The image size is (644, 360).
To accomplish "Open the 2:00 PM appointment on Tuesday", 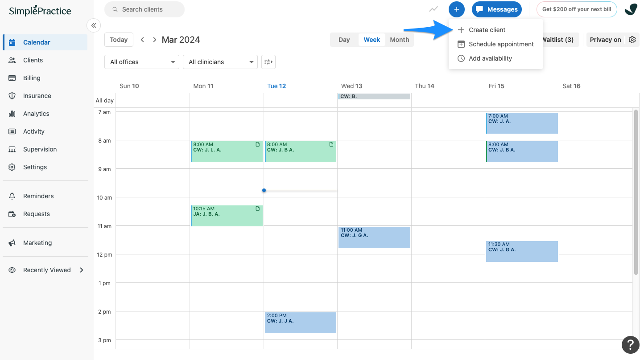I will (x=300, y=322).
